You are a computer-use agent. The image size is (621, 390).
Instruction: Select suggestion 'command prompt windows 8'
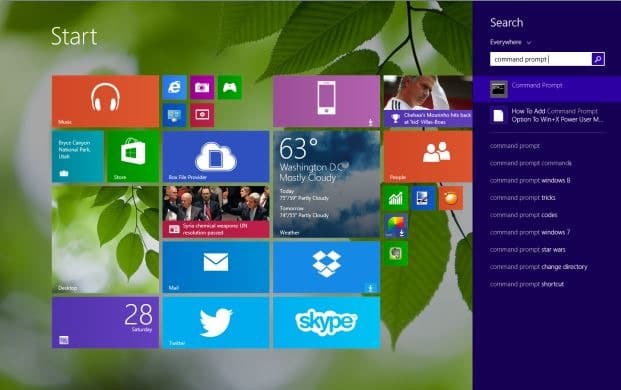click(x=530, y=181)
